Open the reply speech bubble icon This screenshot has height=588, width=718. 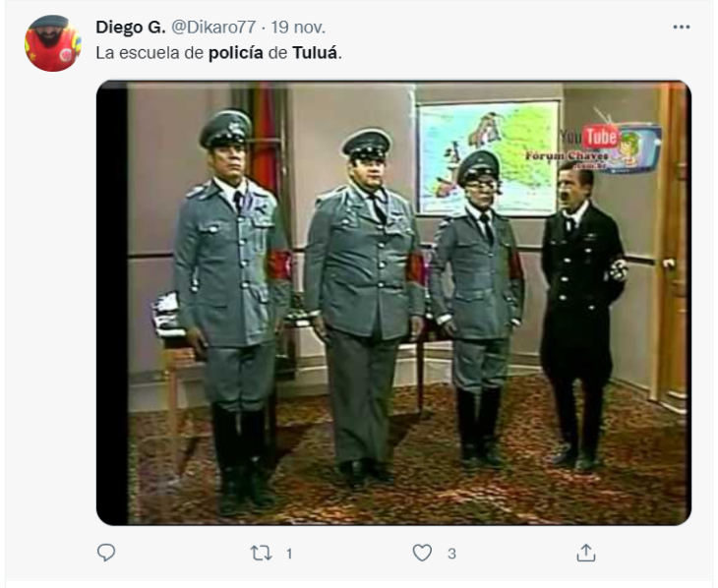(x=106, y=553)
